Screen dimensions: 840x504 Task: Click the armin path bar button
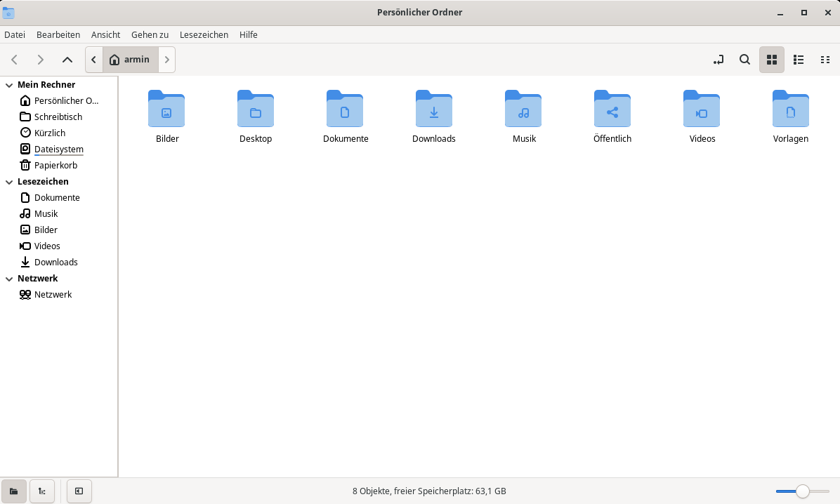130,60
